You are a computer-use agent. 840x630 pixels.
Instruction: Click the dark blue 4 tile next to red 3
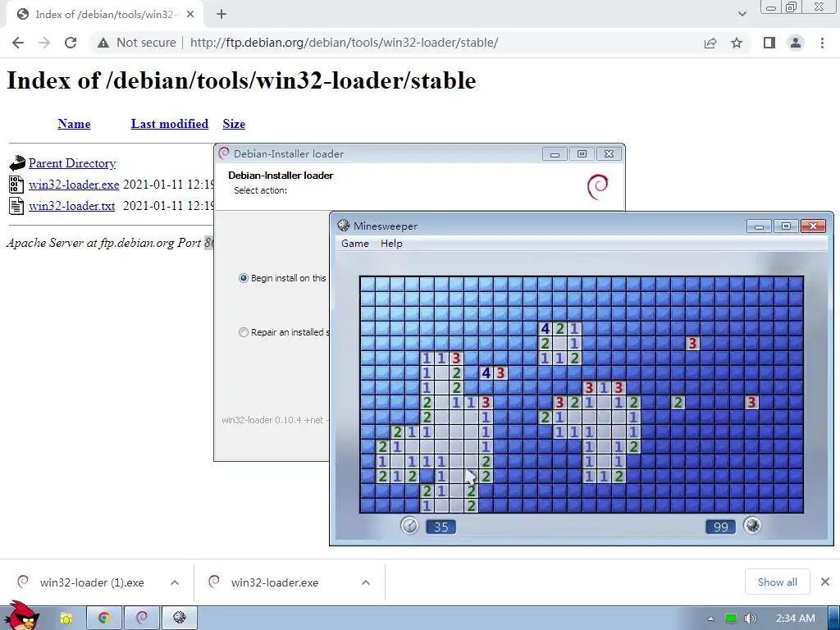pyautogui.click(x=486, y=373)
